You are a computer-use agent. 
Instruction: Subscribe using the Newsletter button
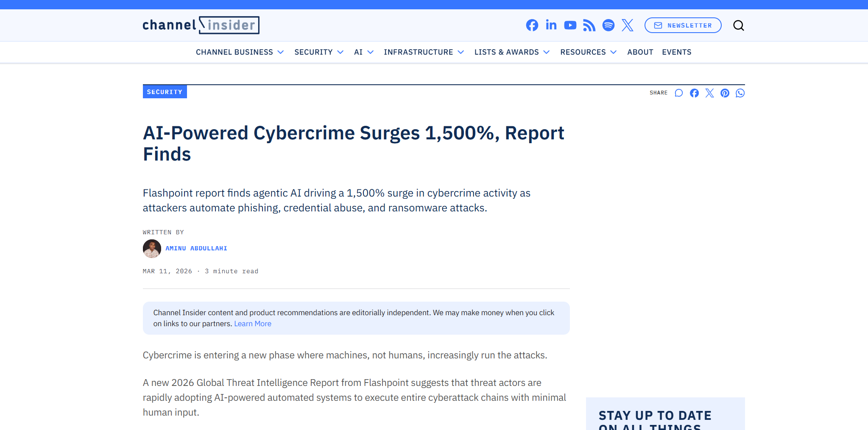coord(683,25)
